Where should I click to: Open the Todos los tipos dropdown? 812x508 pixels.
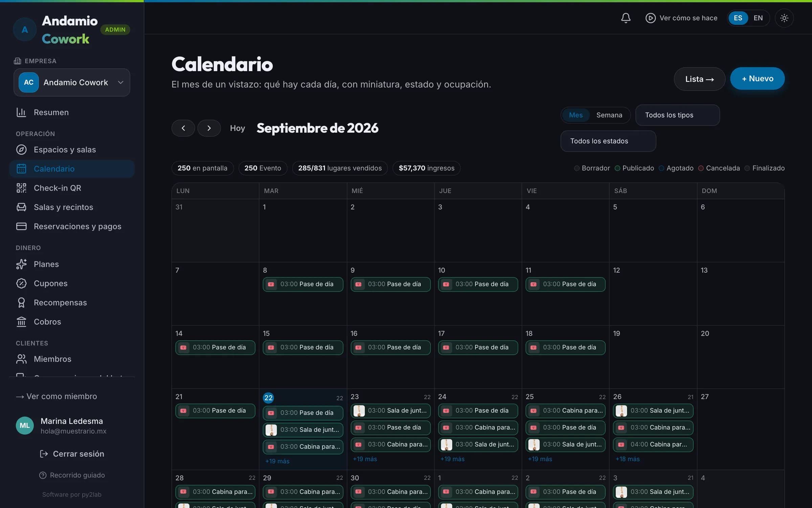tap(677, 115)
